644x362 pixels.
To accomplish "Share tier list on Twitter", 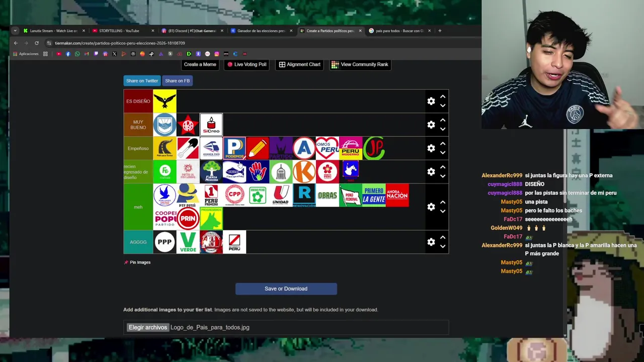I will point(142,80).
